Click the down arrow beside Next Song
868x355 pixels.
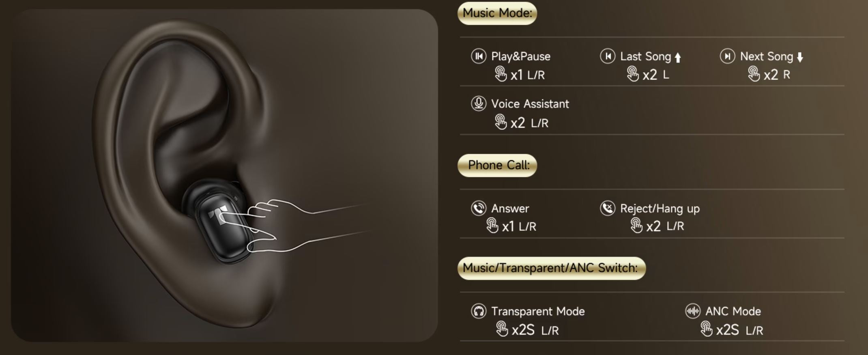click(800, 57)
